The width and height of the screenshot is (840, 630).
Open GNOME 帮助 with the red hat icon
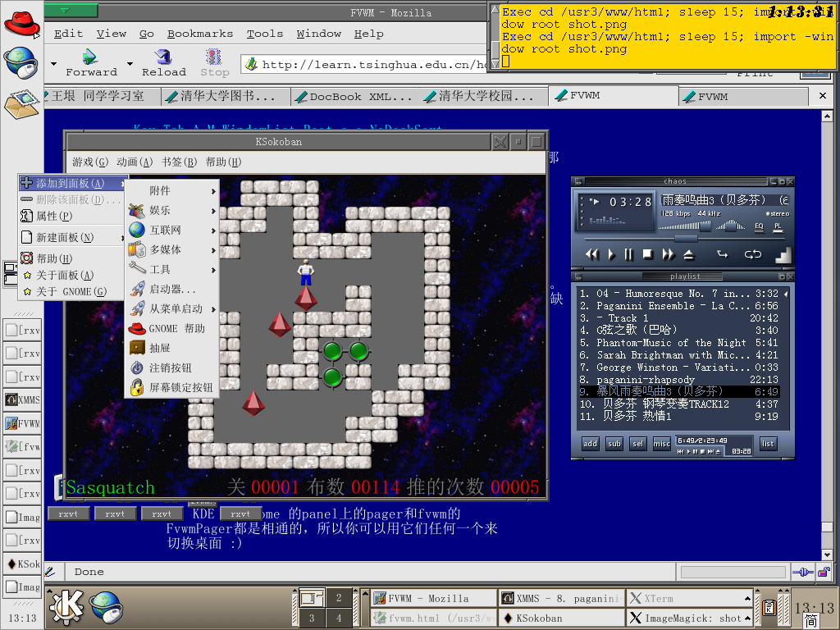point(172,328)
